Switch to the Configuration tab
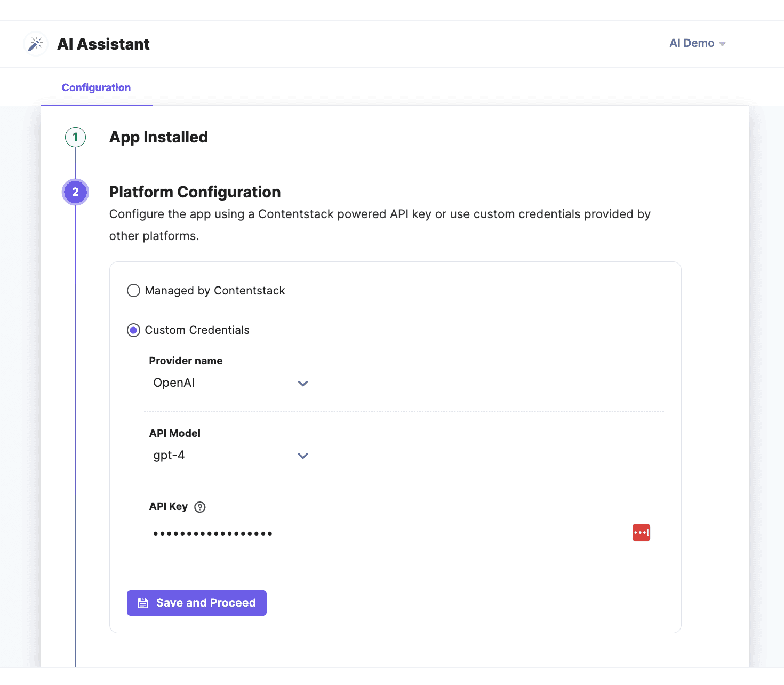Viewport: 784px width, 685px height. click(x=96, y=87)
